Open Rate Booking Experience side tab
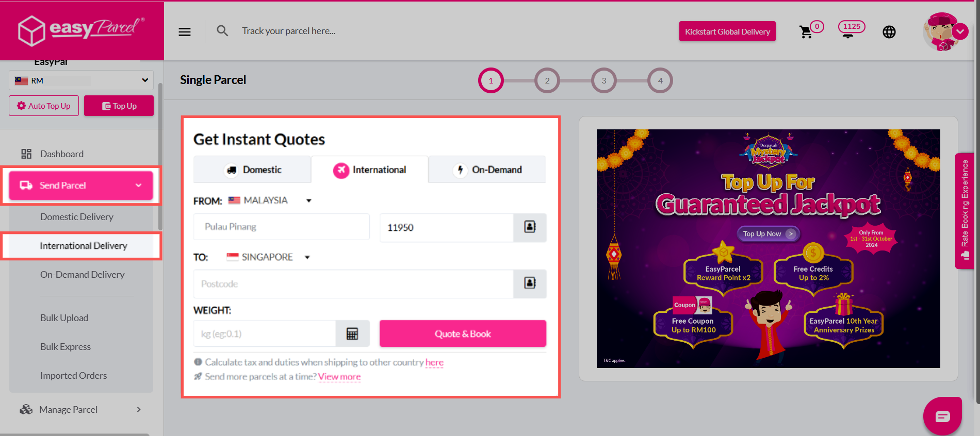The height and width of the screenshot is (436, 980). tap(965, 211)
